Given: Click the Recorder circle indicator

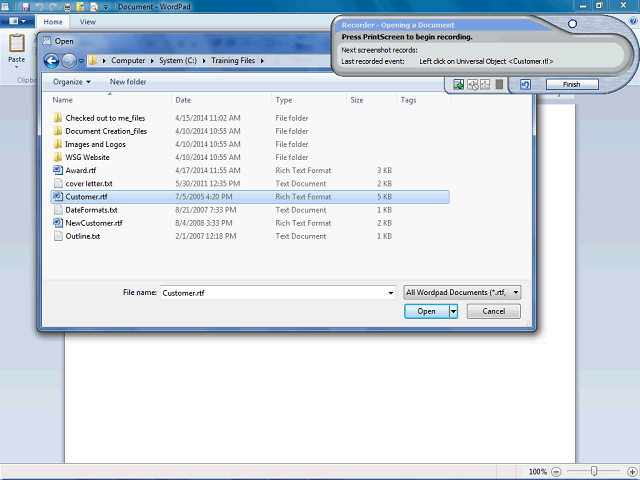Looking at the screenshot, I should [x=572, y=24].
